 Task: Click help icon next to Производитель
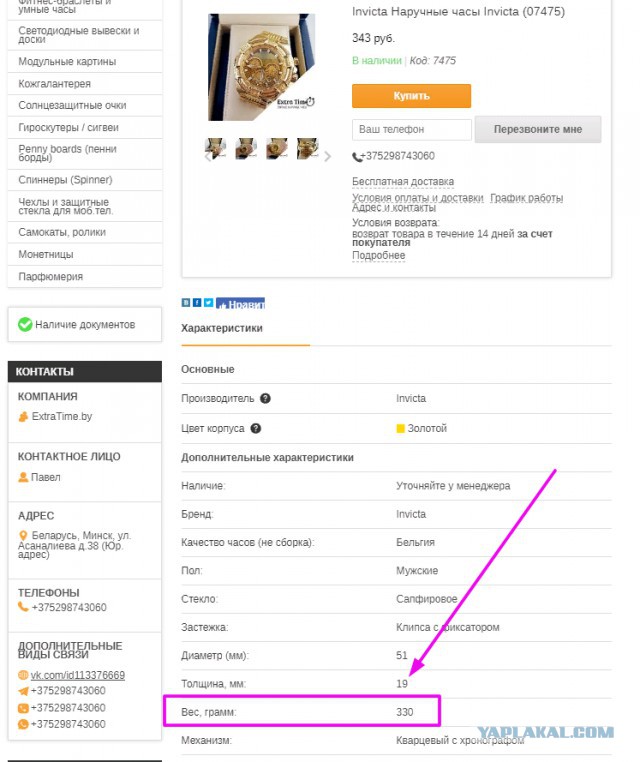(265, 398)
